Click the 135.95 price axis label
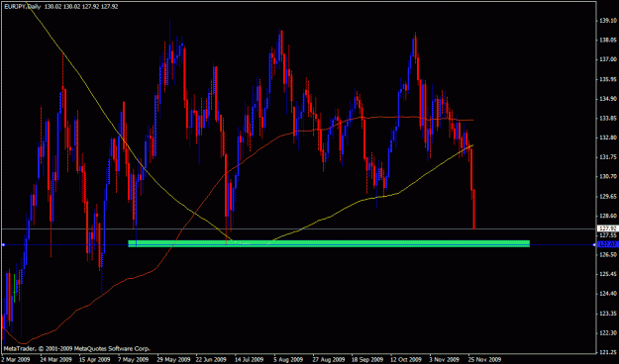This screenshot has height=364, width=619. [608, 79]
